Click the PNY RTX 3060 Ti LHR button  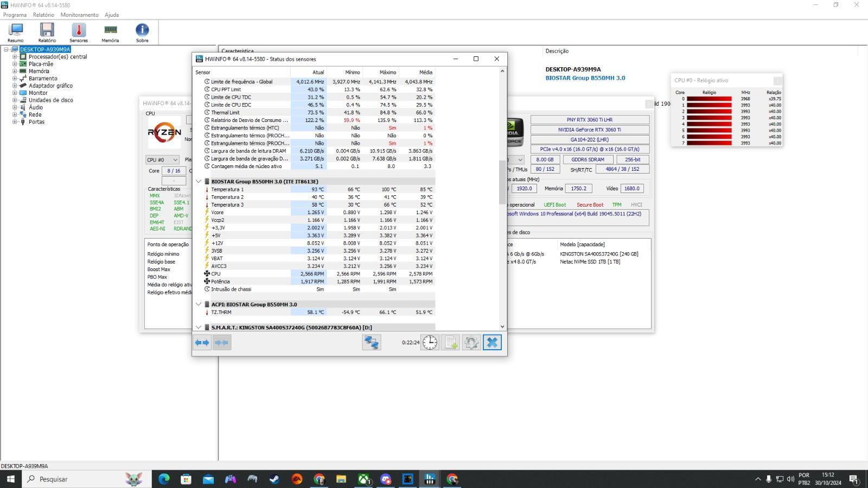tap(590, 120)
